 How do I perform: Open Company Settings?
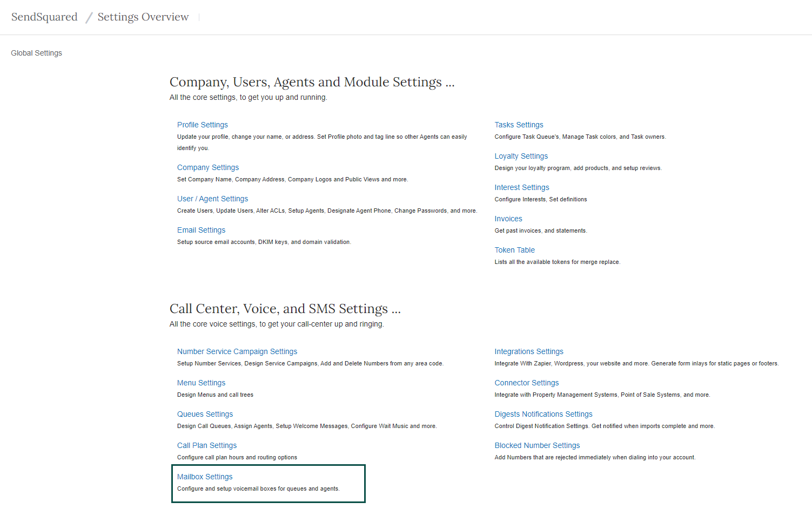pyautogui.click(x=207, y=167)
